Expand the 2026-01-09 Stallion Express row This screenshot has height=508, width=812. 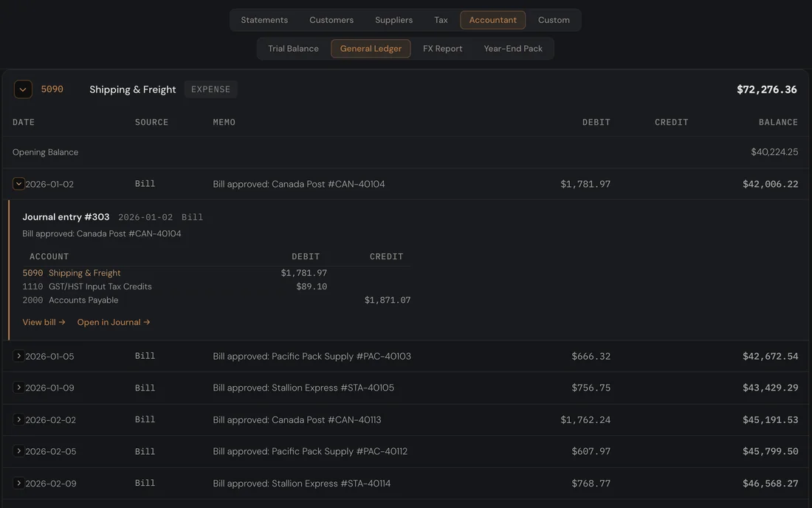[x=18, y=388]
